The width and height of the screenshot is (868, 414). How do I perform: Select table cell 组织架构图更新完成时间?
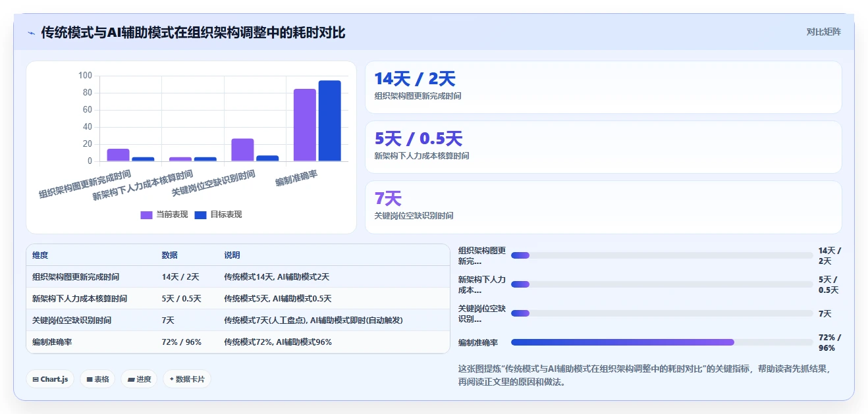click(x=76, y=277)
